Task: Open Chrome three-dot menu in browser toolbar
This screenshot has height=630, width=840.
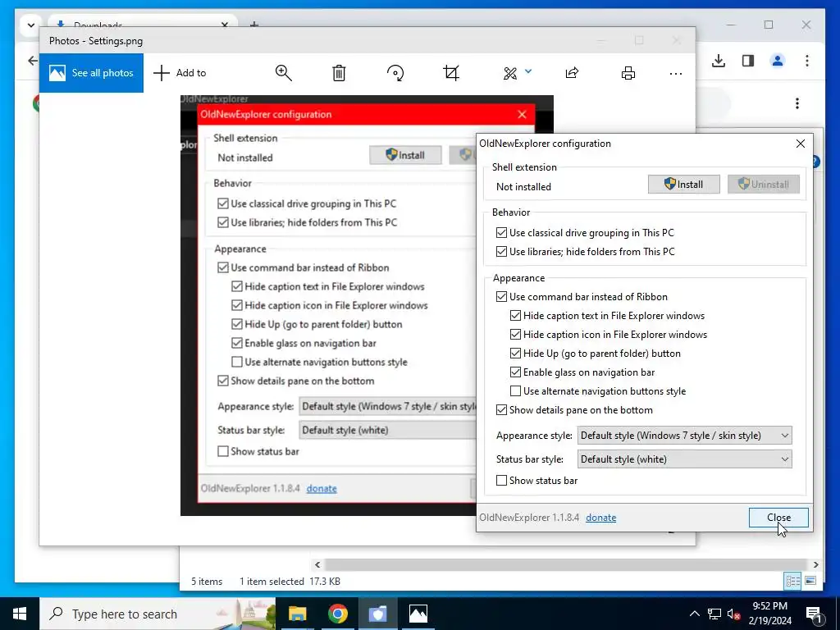Action: click(x=807, y=61)
